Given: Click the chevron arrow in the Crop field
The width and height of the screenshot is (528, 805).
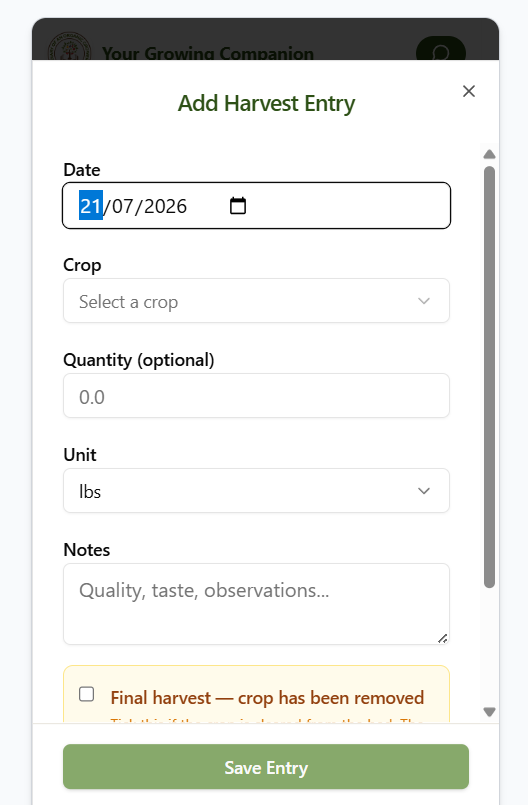Looking at the screenshot, I should 424,301.
